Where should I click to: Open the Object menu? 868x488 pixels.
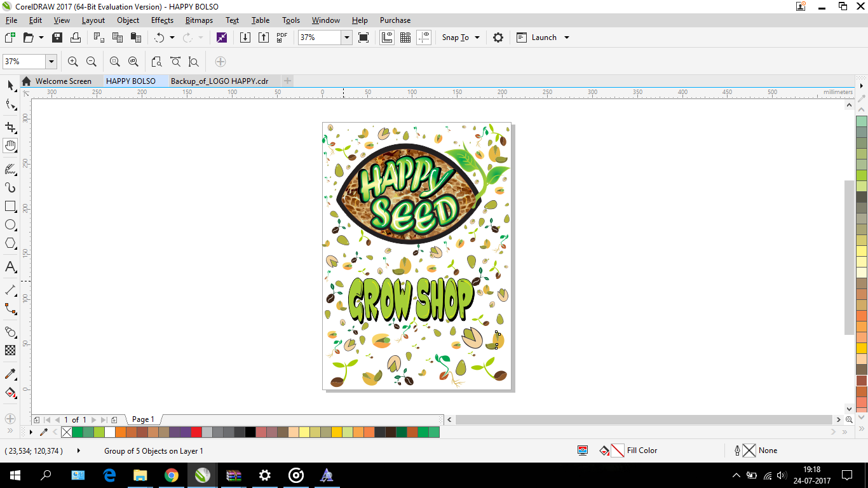[x=128, y=20]
